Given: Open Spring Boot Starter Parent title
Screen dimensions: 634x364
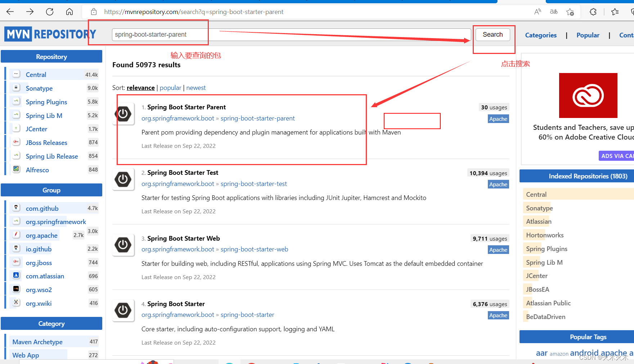Looking at the screenshot, I should [186, 107].
